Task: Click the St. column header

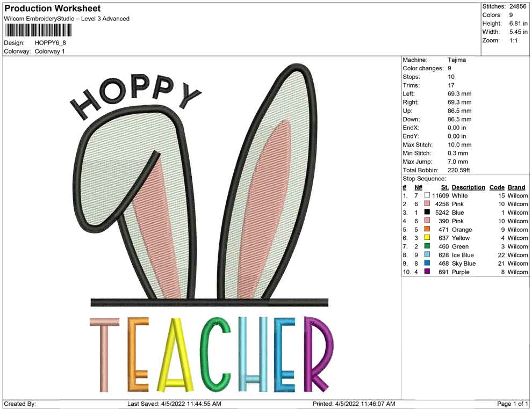Action: [x=445, y=187]
